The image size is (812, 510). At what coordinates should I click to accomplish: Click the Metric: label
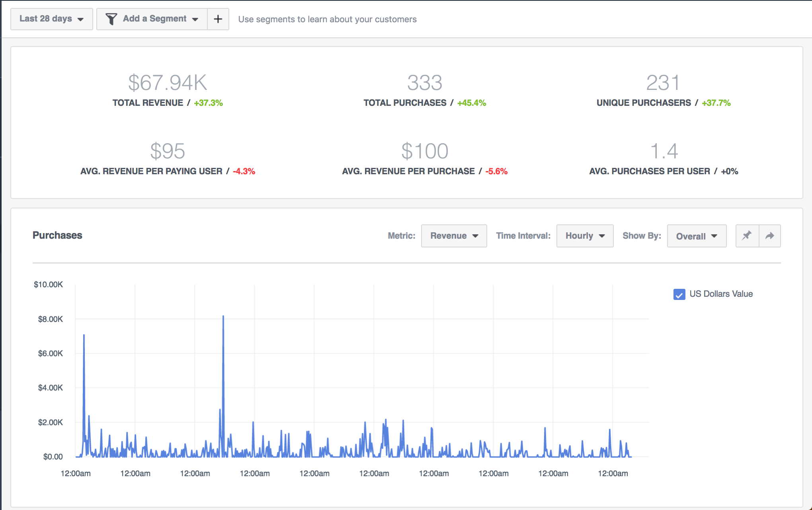click(401, 236)
